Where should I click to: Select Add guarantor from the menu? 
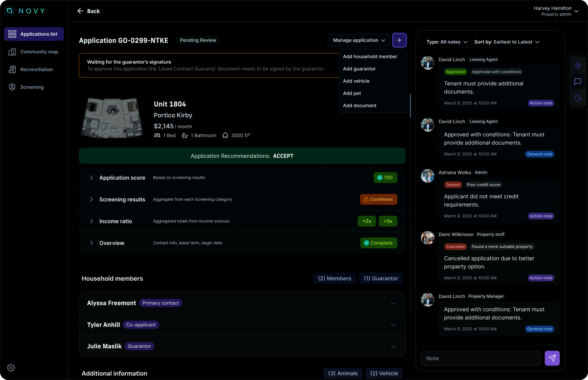pyautogui.click(x=359, y=69)
